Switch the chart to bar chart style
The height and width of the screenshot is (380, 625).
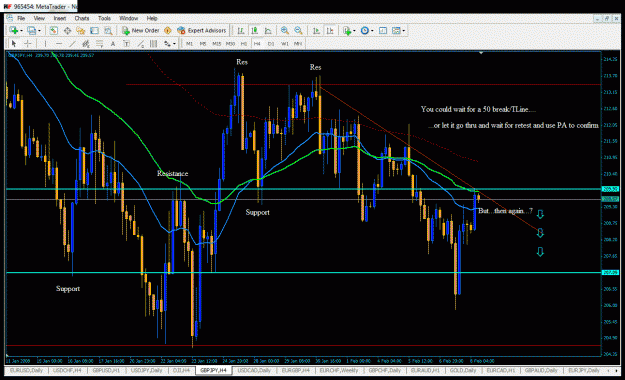coord(241,30)
